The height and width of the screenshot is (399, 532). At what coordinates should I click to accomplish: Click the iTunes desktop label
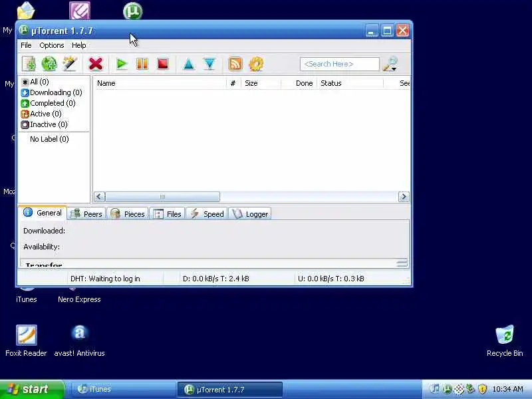[x=27, y=300]
